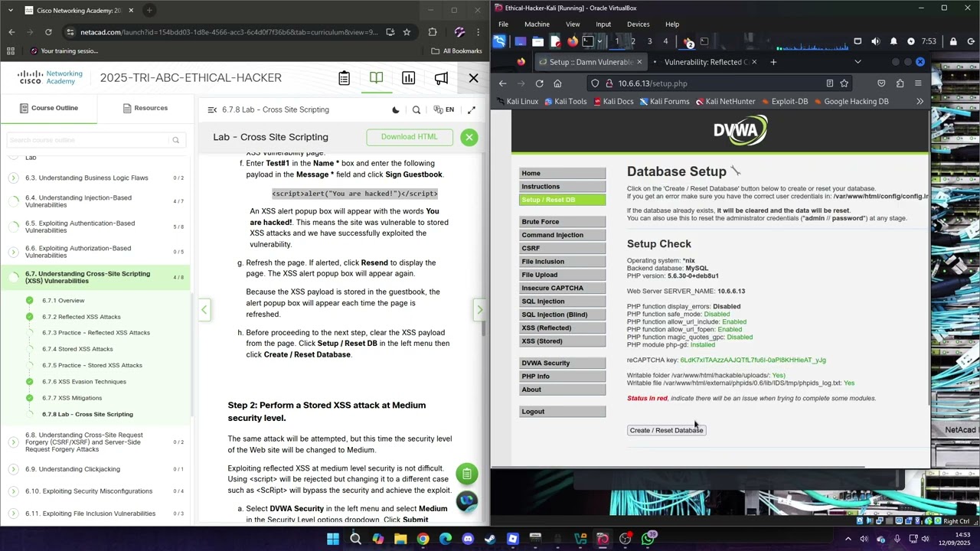Image resolution: width=980 pixels, height=551 pixels.
Task: Click the search icon in lab toolbar
Action: (x=416, y=109)
